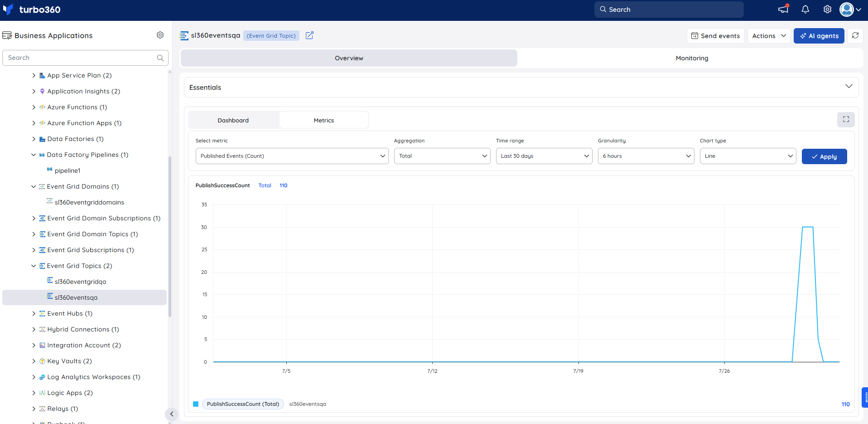Open Event Grid Domain Topics group

pyautogui.click(x=92, y=234)
